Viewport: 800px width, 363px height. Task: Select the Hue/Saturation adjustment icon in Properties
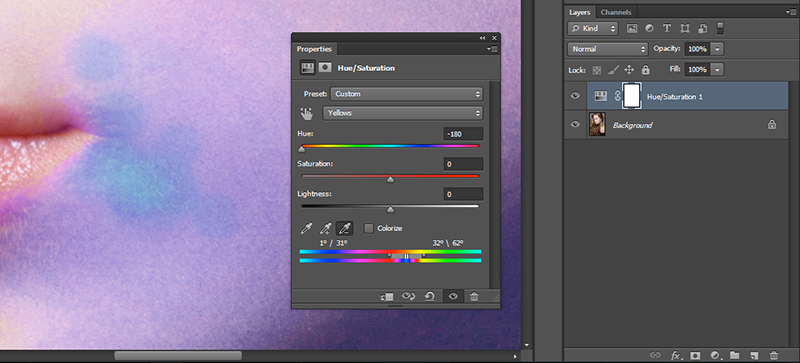tap(307, 68)
